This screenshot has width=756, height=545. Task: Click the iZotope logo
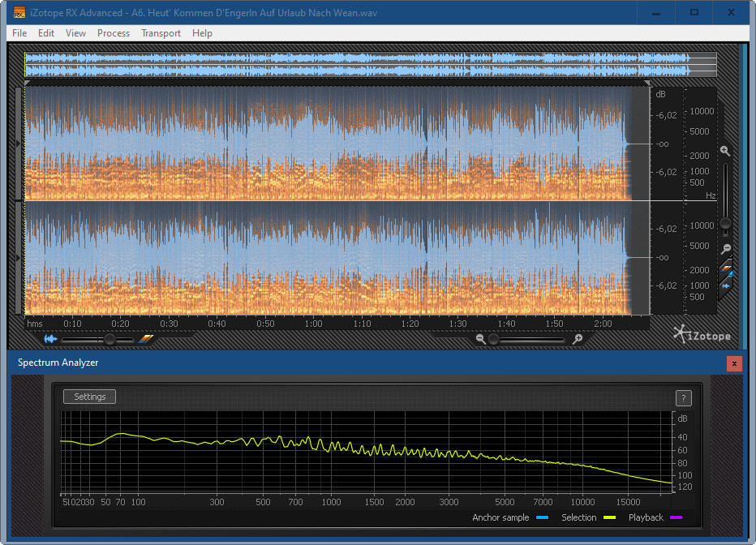pyautogui.click(x=702, y=334)
